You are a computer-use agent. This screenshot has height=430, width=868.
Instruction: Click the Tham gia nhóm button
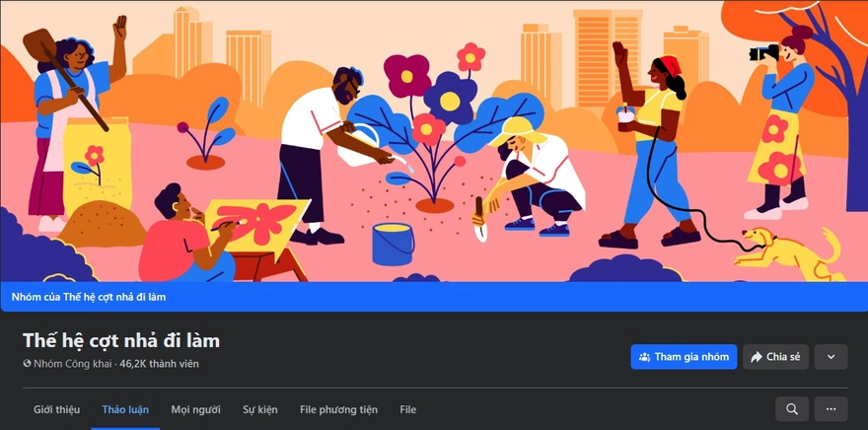point(684,357)
